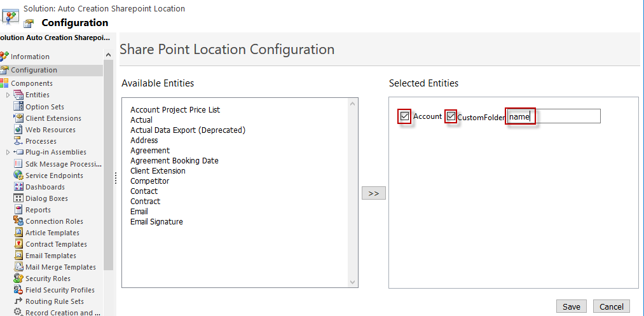The height and width of the screenshot is (316, 644).
Task: Click the Cancel button
Action: (x=612, y=306)
